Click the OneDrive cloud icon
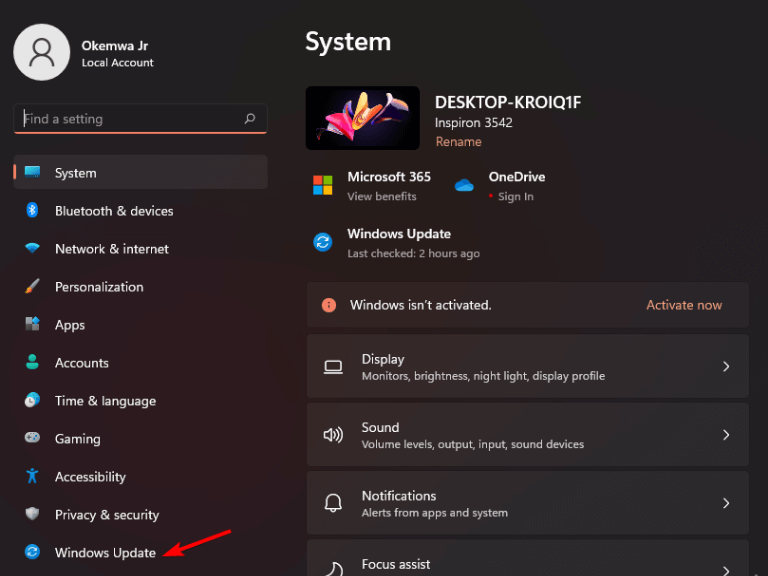Screen dimensions: 768x576 coord(464,186)
